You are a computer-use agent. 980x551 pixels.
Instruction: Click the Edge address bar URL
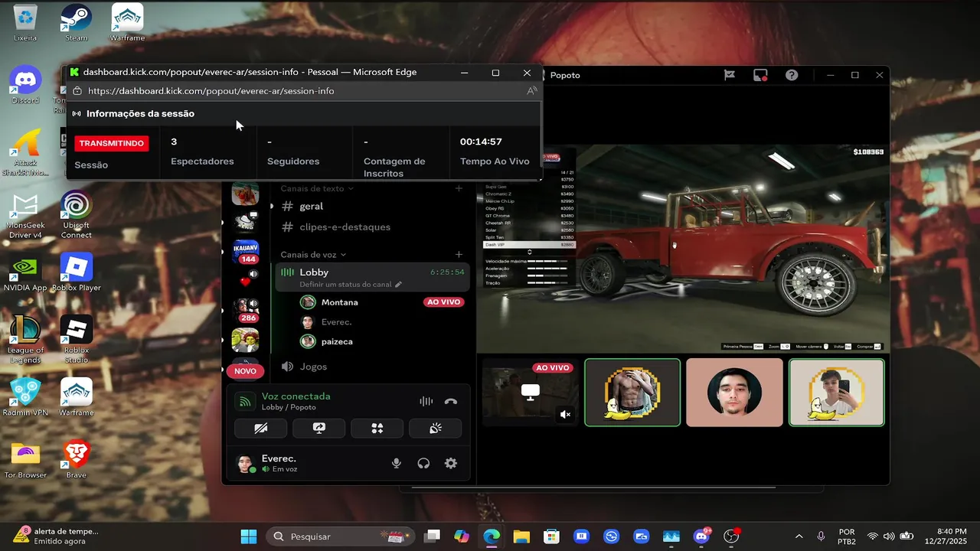pyautogui.click(x=211, y=91)
